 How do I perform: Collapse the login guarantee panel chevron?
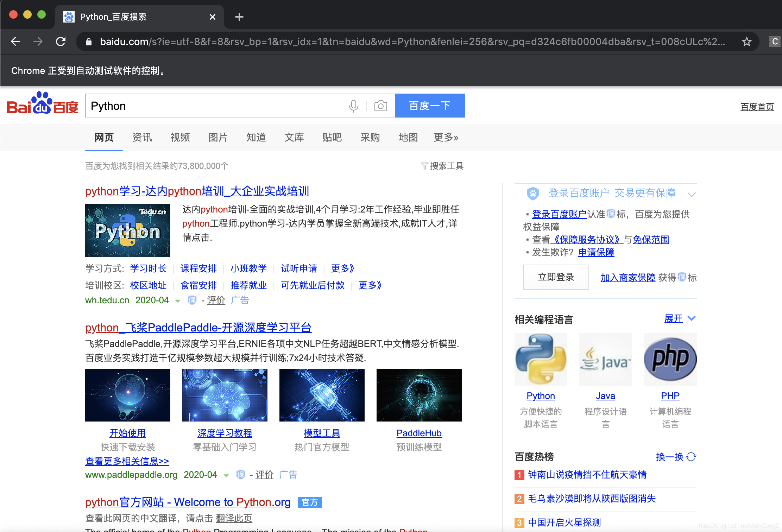pos(692,194)
